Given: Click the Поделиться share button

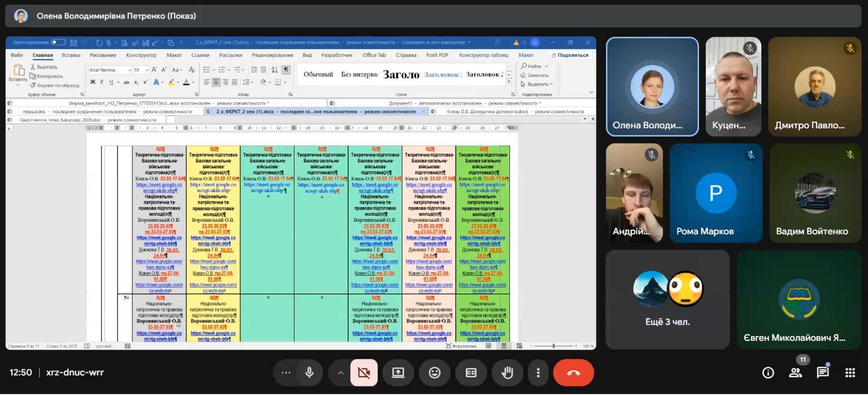Looking at the screenshot, I should (x=569, y=55).
